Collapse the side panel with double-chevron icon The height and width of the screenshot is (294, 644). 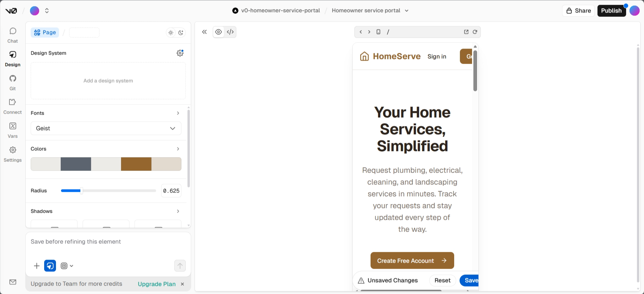click(x=204, y=32)
